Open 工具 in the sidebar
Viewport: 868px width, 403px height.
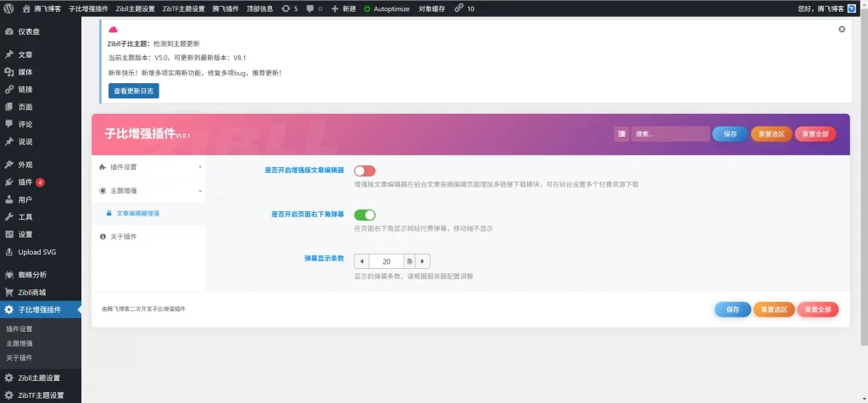(41, 216)
